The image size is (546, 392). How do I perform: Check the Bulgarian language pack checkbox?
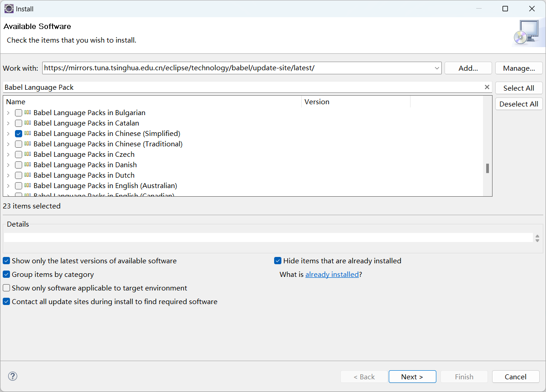pyautogui.click(x=19, y=113)
